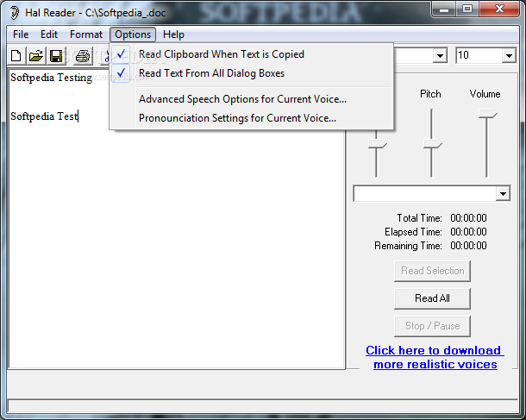The image size is (526, 420).
Task: Click the download more realistic voices link
Action: pyautogui.click(x=435, y=357)
